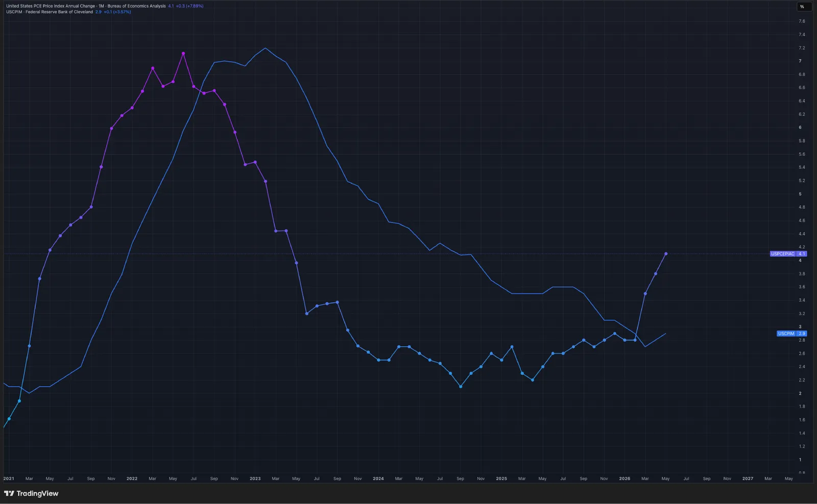
Task: Click the 1.4 value on the price scale
Action: pos(802,433)
